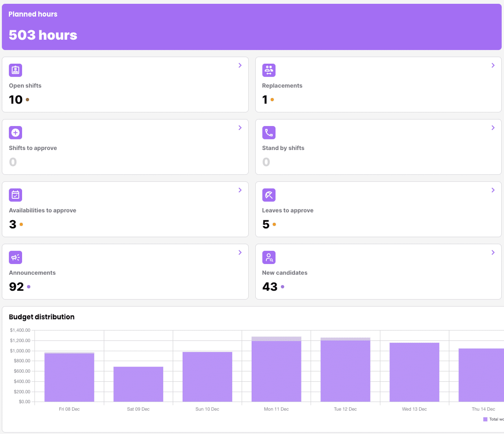
Task: Open the New candidates count 43
Action: click(x=270, y=287)
